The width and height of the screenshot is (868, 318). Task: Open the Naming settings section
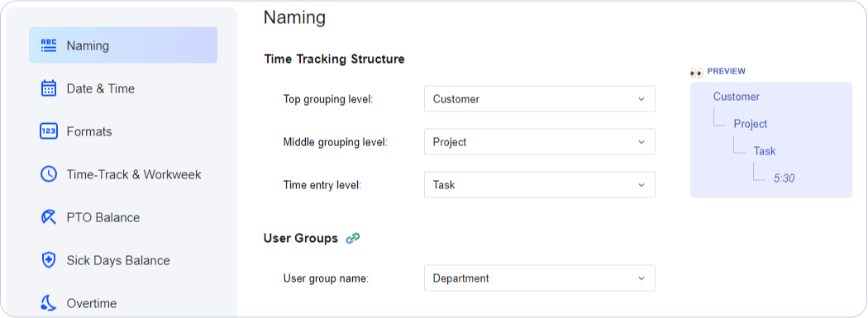point(123,45)
